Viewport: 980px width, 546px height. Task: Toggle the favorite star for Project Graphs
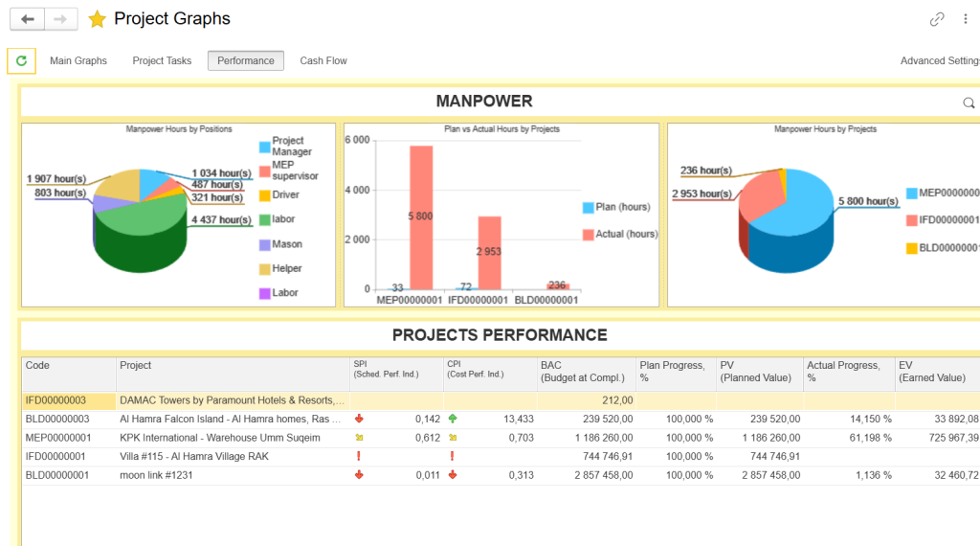(x=97, y=19)
